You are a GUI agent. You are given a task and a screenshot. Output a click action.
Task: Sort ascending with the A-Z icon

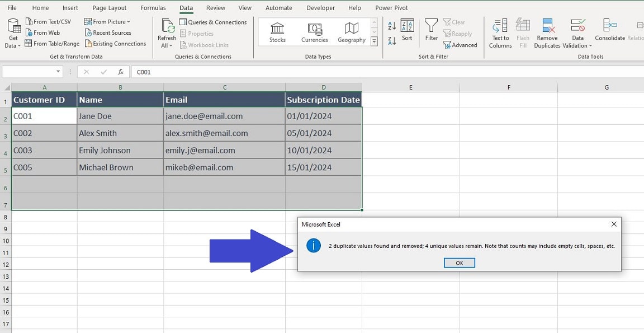point(392,26)
